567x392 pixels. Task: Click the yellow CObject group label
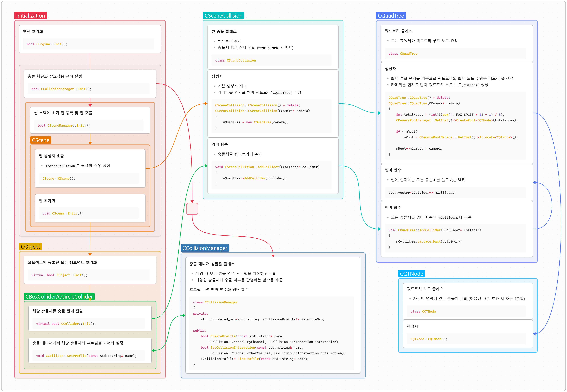30,247
